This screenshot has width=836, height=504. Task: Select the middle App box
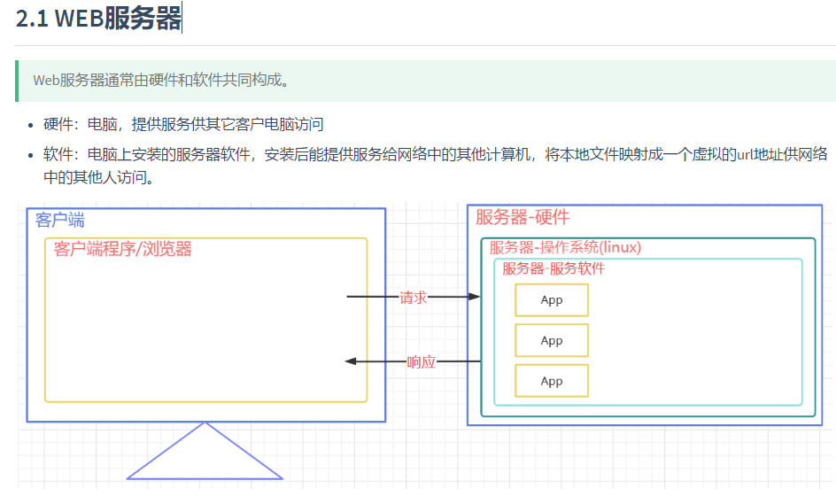(x=552, y=340)
